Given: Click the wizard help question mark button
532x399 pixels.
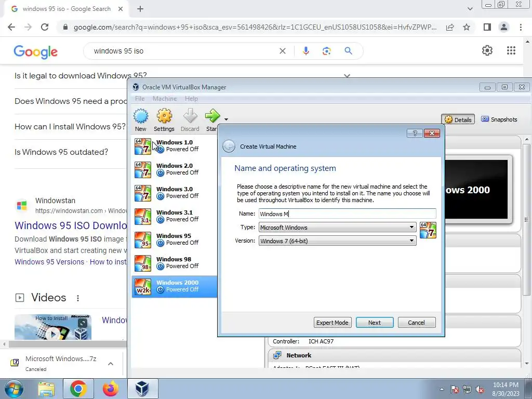Looking at the screenshot, I should pyautogui.click(x=415, y=134).
